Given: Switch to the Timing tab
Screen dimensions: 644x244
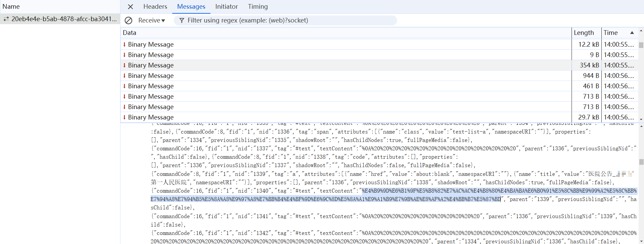Looking at the screenshot, I should (x=258, y=7).
